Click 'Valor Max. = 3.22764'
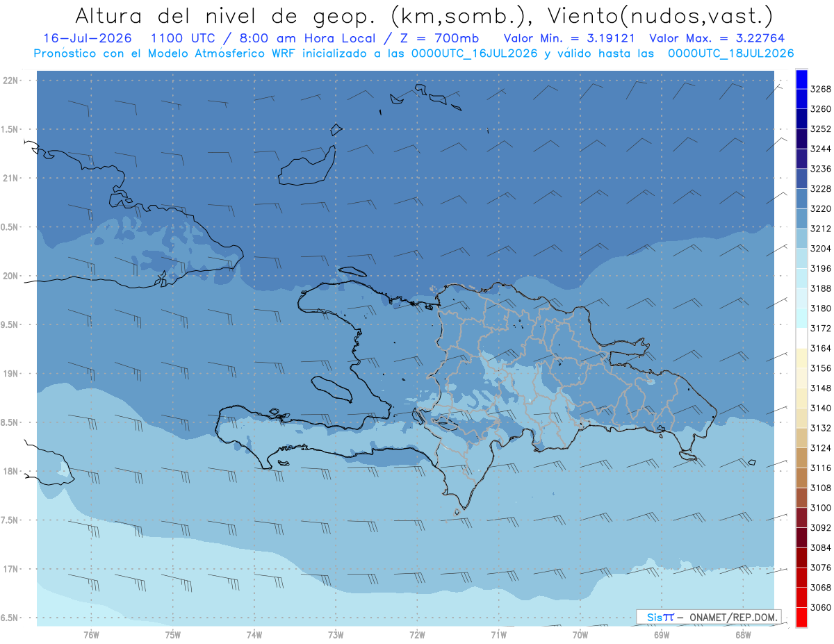 [717, 38]
